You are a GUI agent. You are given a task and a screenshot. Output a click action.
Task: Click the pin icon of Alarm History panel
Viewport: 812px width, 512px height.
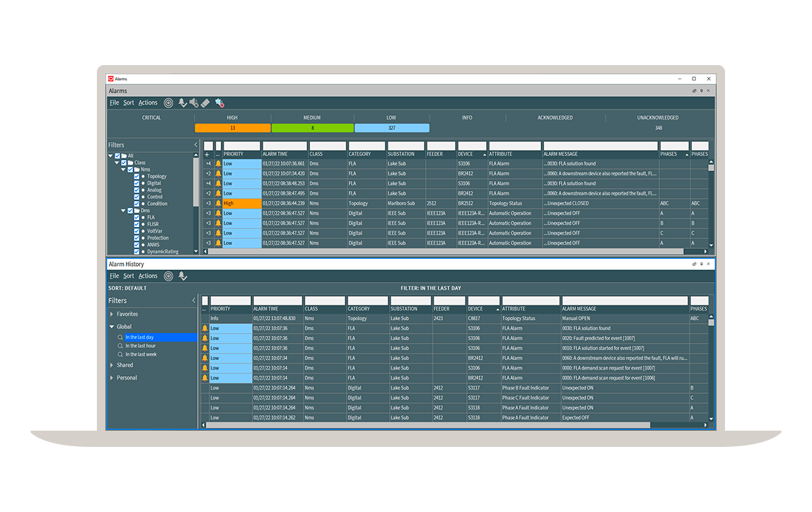tap(702, 264)
